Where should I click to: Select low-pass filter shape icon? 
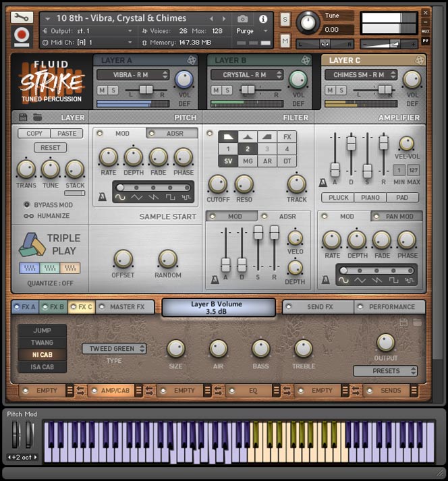(228, 137)
